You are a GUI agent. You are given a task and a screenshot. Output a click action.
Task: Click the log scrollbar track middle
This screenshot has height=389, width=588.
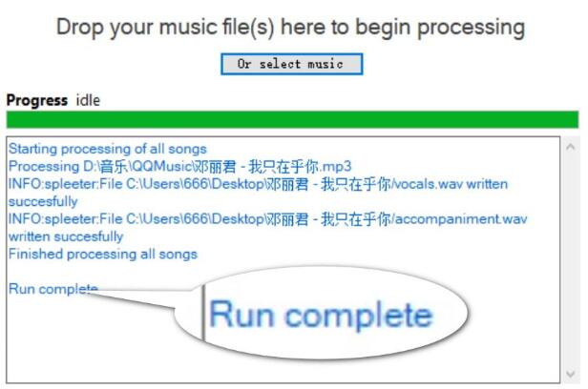click(x=571, y=260)
